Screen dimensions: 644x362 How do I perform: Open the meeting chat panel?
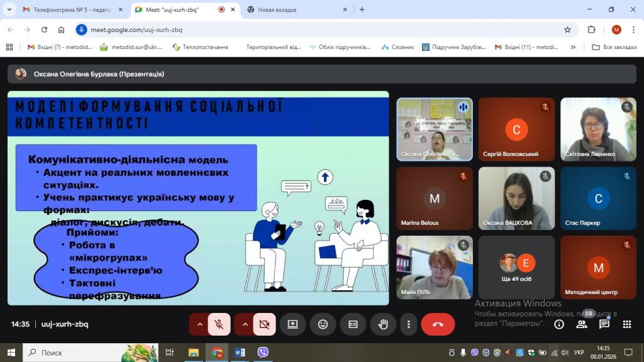point(604,324)
